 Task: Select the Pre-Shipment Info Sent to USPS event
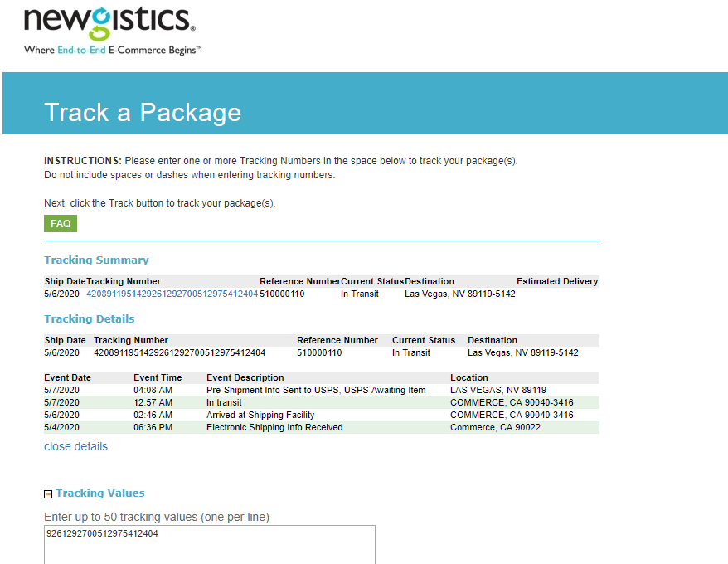pos(316,390)
